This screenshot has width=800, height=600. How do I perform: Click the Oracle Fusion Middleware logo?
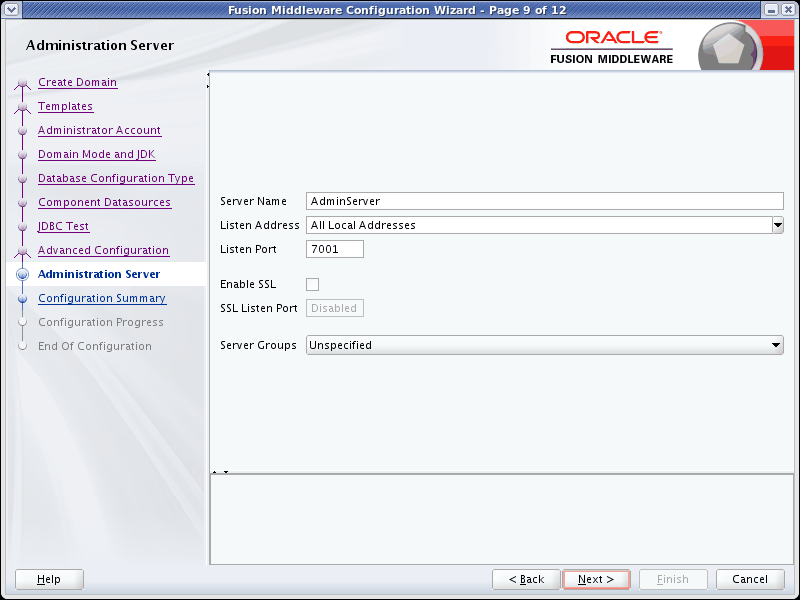pyautogui.click(x=612, y=47)
